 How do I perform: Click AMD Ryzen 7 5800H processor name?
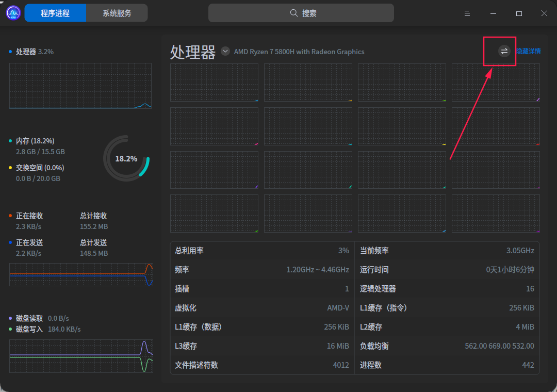coord(299,52)
